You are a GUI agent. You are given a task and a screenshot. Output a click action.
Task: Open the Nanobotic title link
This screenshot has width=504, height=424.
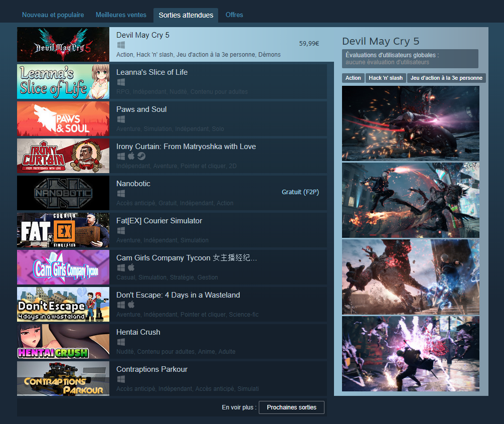tap(133, 184)
